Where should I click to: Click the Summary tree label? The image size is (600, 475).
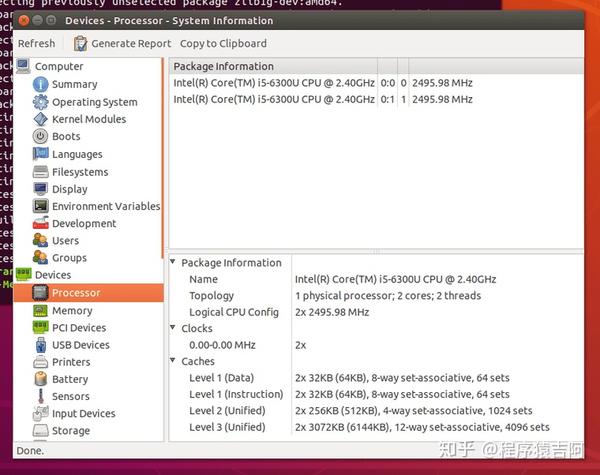(x=75, y=84)
